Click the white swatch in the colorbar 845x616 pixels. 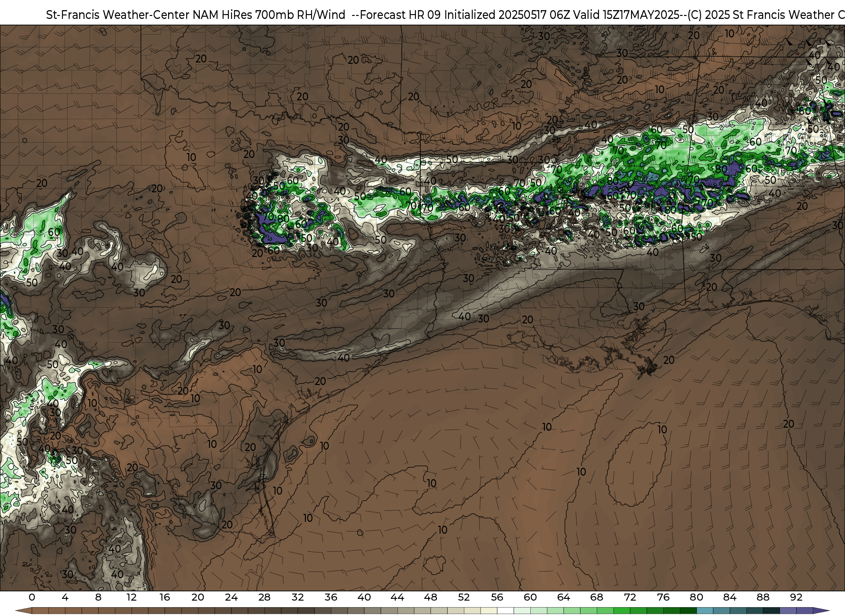click(x=505, y=611)
